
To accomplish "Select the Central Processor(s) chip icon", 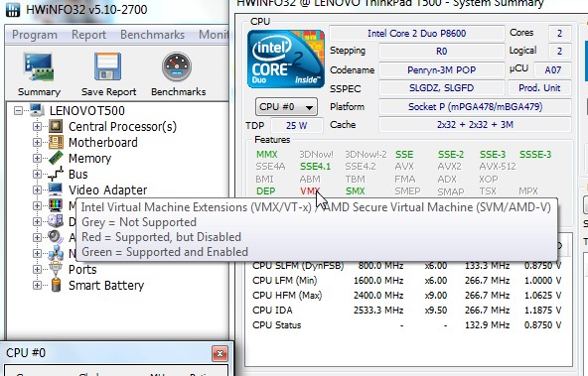I will click(56, 126).
